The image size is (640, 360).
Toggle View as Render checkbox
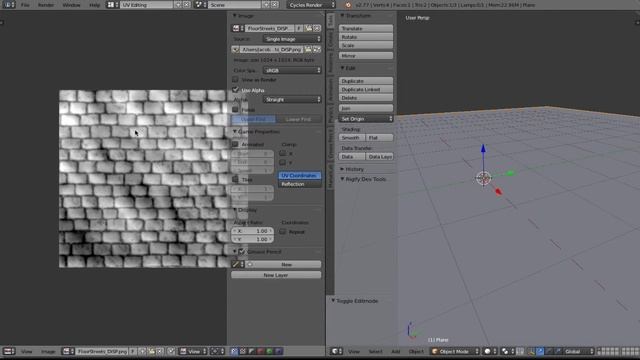tap(236, 80)
